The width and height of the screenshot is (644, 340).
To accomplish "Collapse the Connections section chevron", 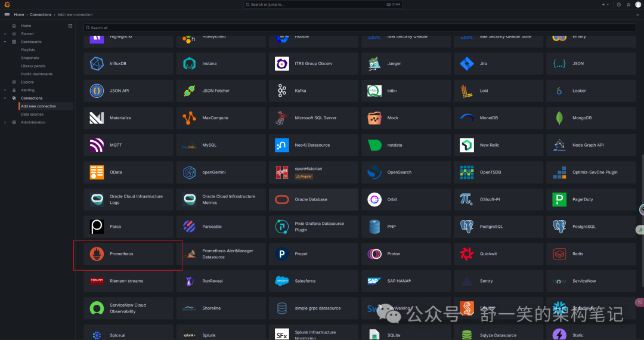I will pyautogui.click(x=5, y=98).
